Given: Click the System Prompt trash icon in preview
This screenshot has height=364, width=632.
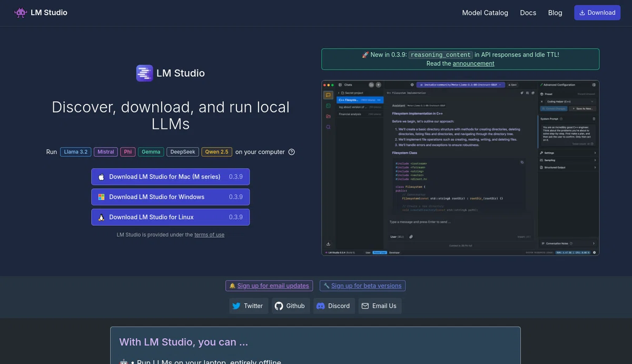Looking at the screenshot, I should (595, 119).
